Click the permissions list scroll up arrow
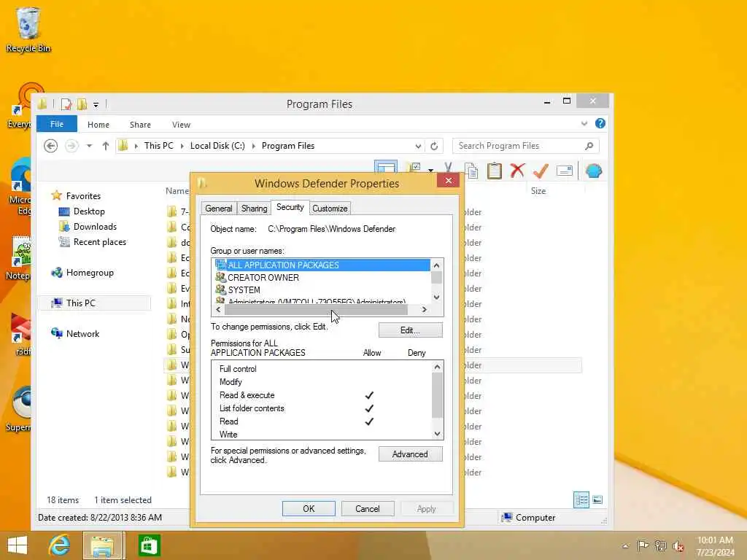 click(438, 367)
